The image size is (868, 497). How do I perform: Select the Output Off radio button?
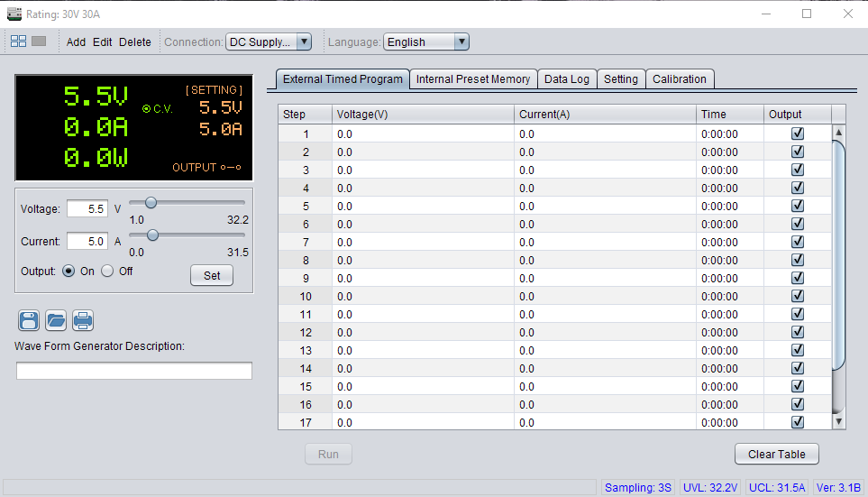point(107,271)
